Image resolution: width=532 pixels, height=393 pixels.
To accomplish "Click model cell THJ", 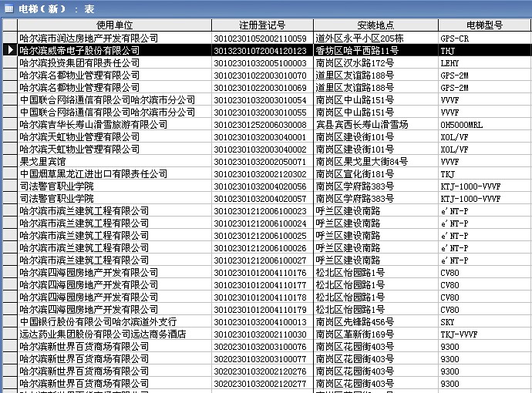I will point(484,51).
